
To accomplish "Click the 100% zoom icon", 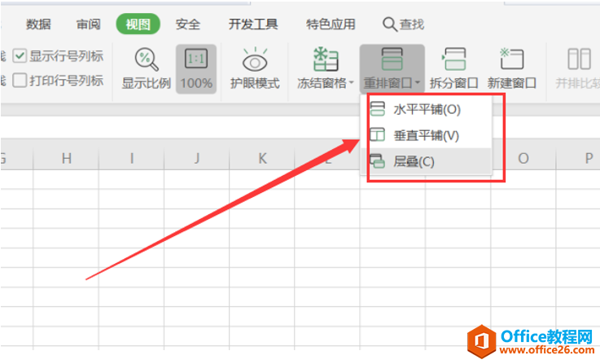I will point(196,59).
